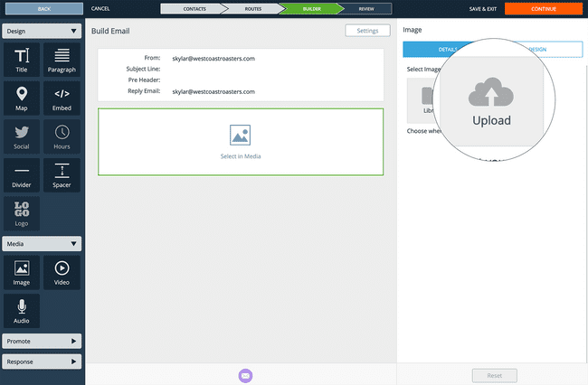Viewport: 588px width, 385px height.
Task: Click the Pre Header field
Action: coord(241,80)
